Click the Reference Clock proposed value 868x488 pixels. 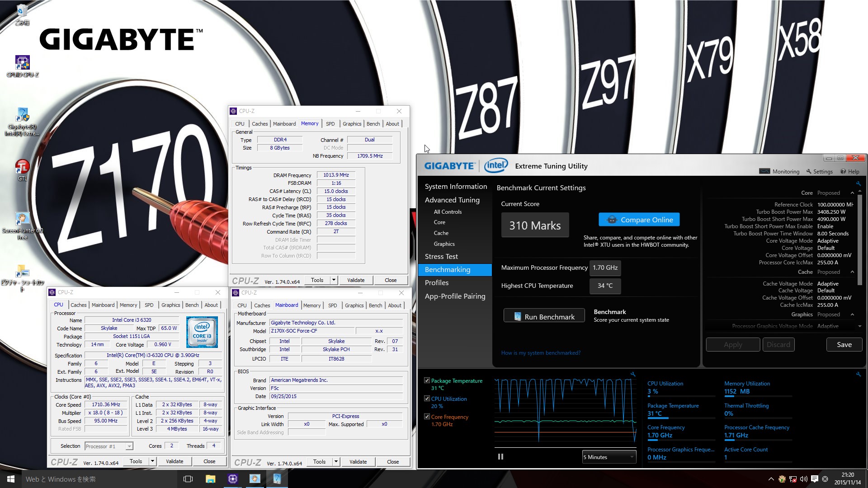tap(835, 205)
